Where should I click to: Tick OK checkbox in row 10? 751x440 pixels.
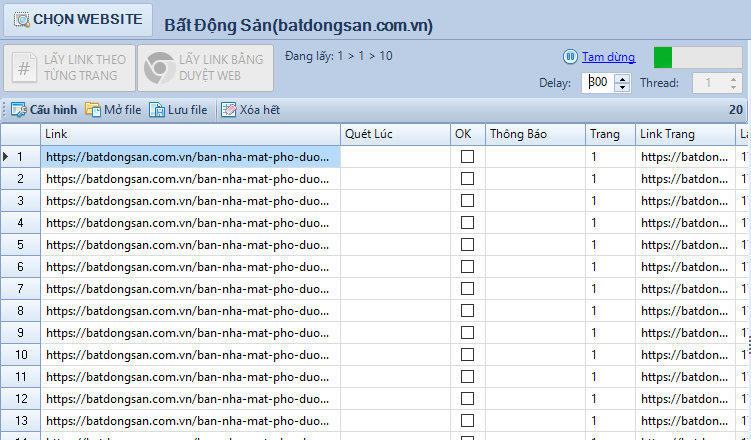(x=467, y=355)
